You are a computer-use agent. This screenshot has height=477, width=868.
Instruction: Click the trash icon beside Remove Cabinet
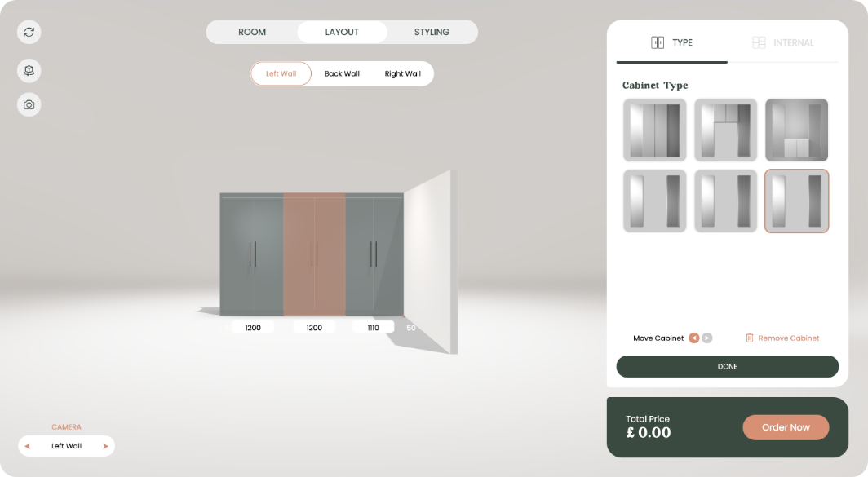point(750,338)
